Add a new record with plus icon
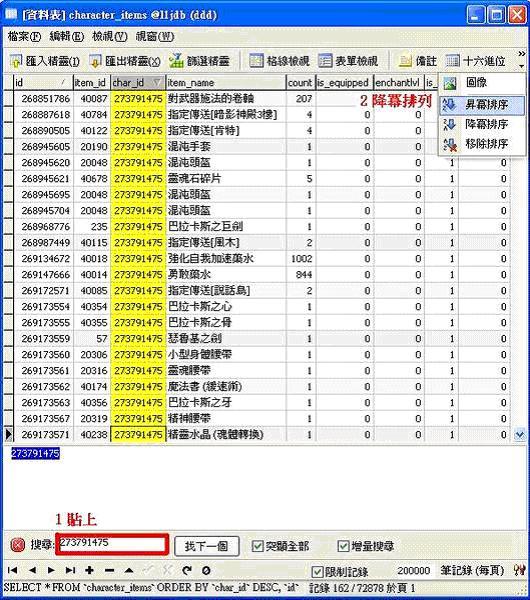Viewport: 530px width, 600px height. (90, 570)
